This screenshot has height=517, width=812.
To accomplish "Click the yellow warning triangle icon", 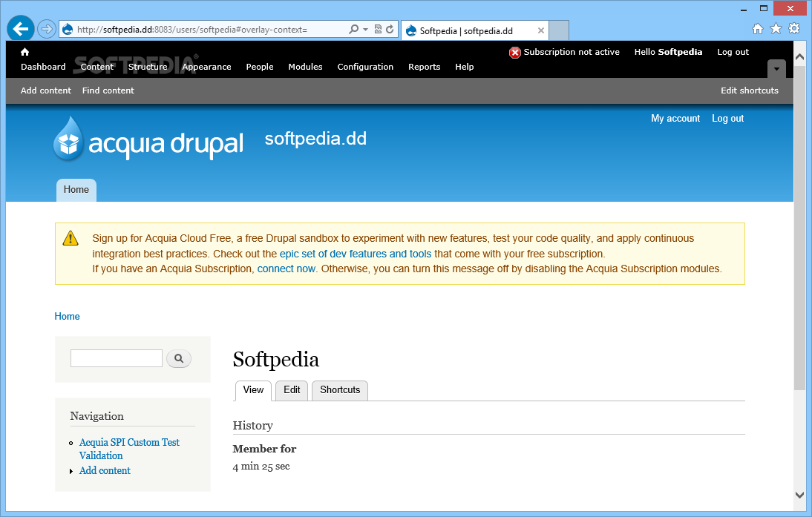I will 71,238.
